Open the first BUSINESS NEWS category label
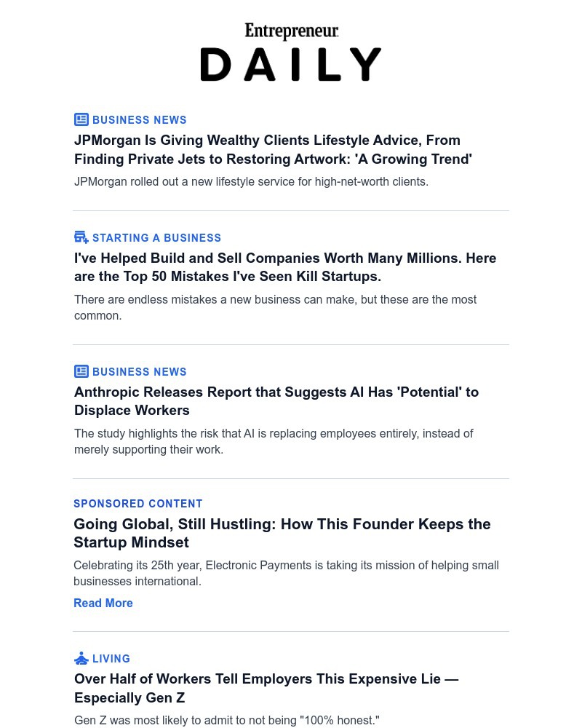 [139, 120]
